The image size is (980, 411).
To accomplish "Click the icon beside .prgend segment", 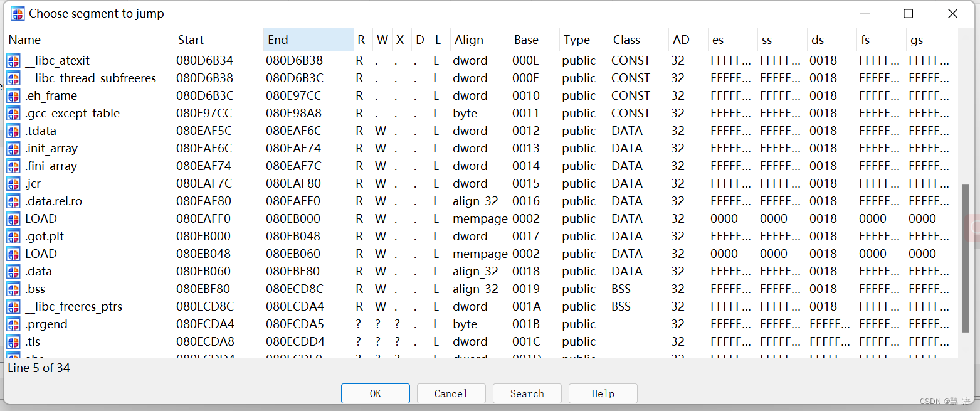I will coord(13,324).
